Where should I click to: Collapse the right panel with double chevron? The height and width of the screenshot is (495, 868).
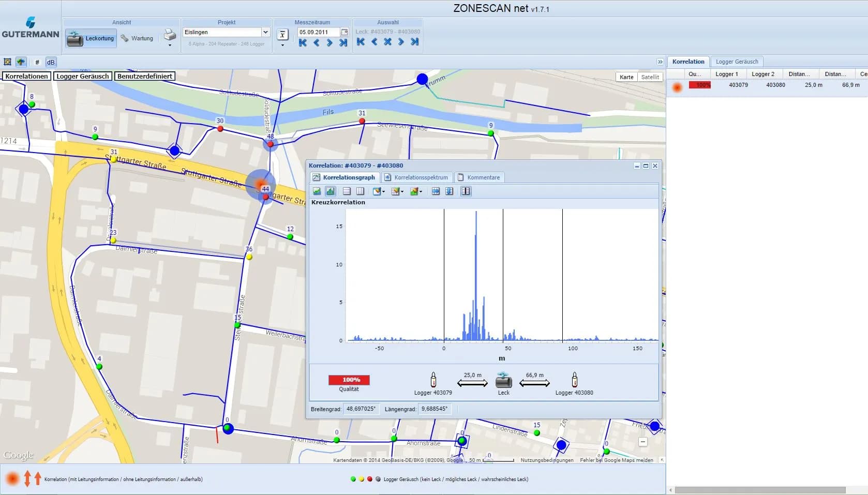point(660,62)
